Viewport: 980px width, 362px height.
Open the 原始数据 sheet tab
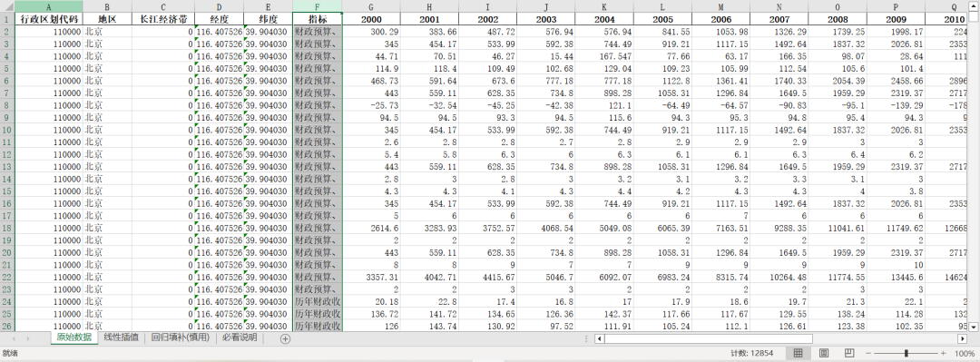click(x=73, y=338)
